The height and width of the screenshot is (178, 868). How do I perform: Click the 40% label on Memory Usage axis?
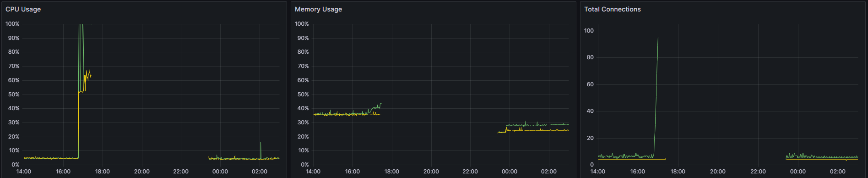[303, 108]
